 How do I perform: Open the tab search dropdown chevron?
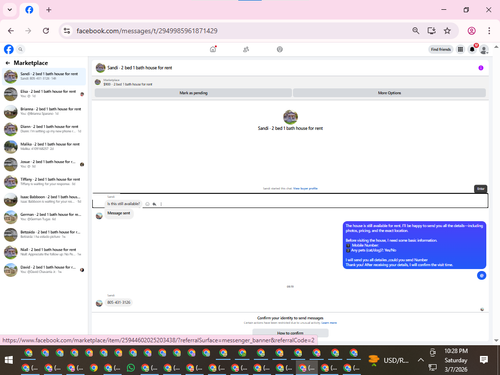point(10,10)
